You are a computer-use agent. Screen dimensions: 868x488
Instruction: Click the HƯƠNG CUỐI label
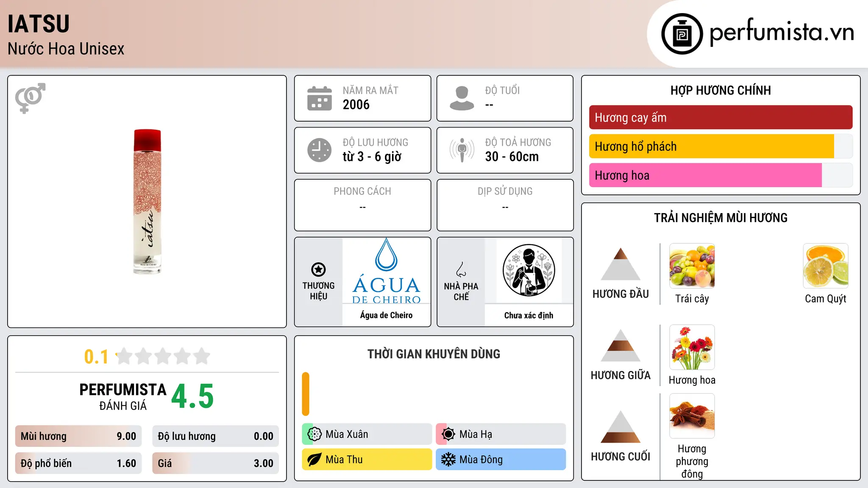tap(620, 457)
